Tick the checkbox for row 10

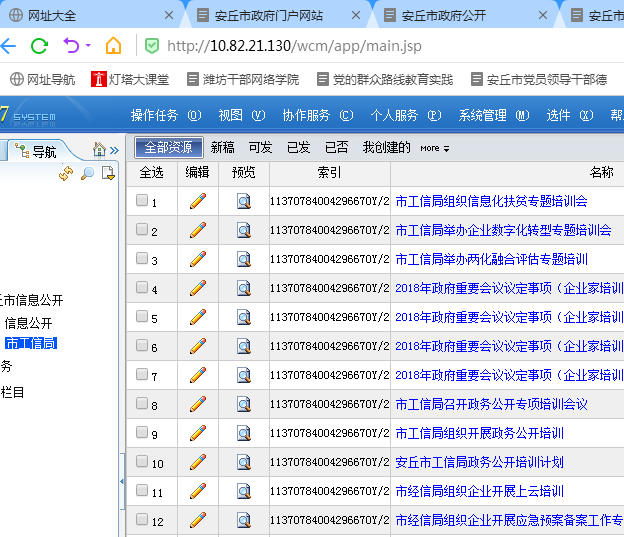[x=142, y=461]
